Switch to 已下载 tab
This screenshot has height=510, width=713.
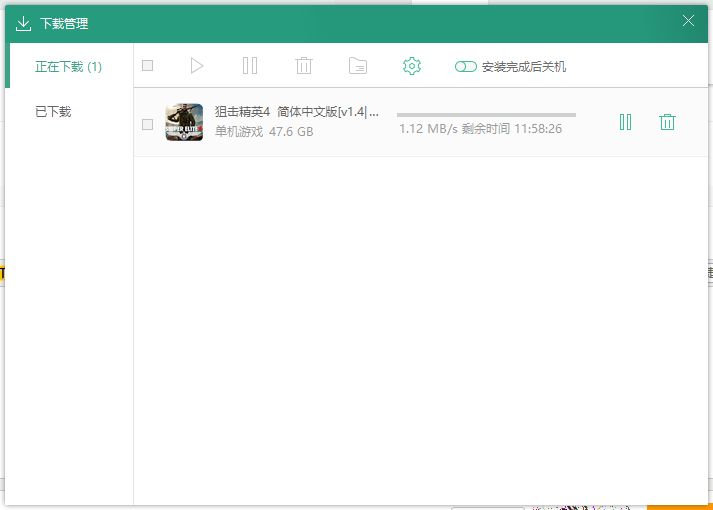[53, 112]
